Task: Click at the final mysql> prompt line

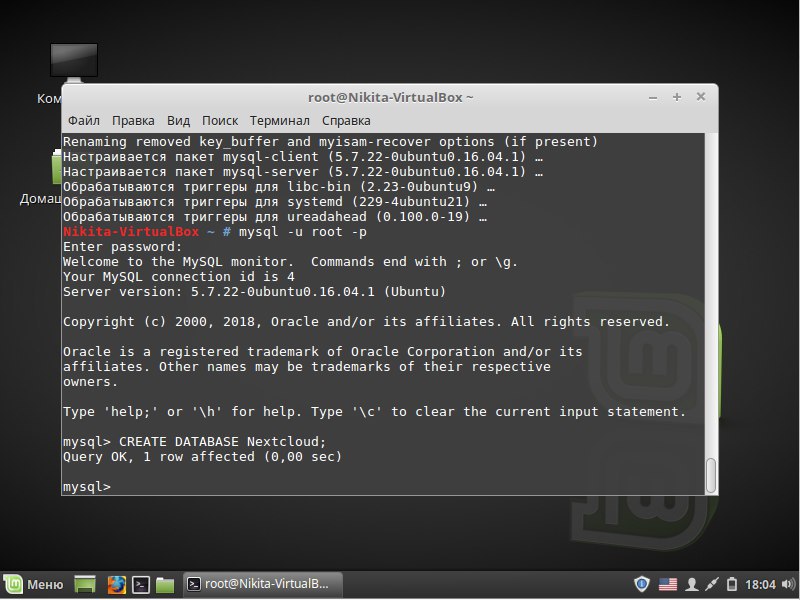Action: click(87, 487)
